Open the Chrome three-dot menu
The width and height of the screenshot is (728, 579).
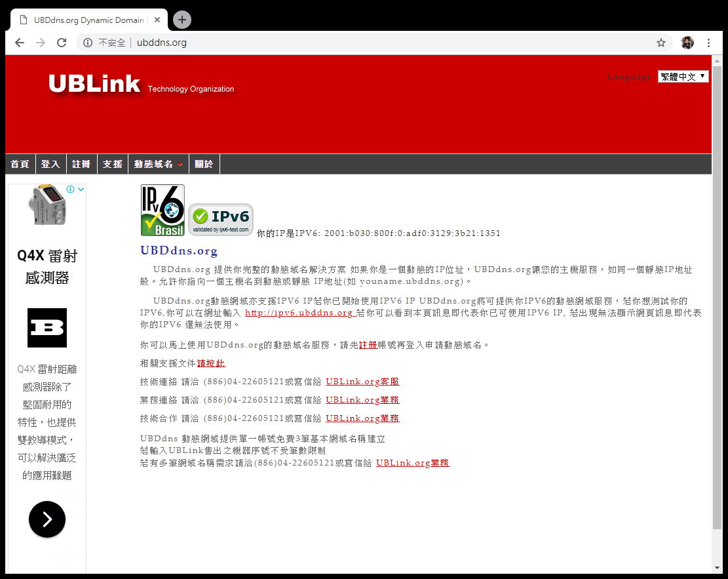click(x=708, y=43)
